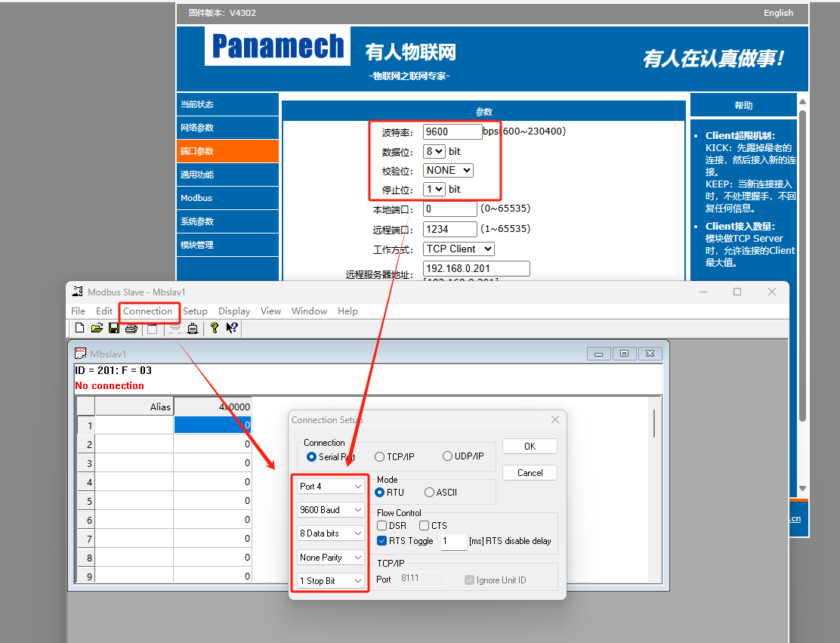Open the 通用功能 sidebar page
The image size is (840, 643).
click(227, 175)
